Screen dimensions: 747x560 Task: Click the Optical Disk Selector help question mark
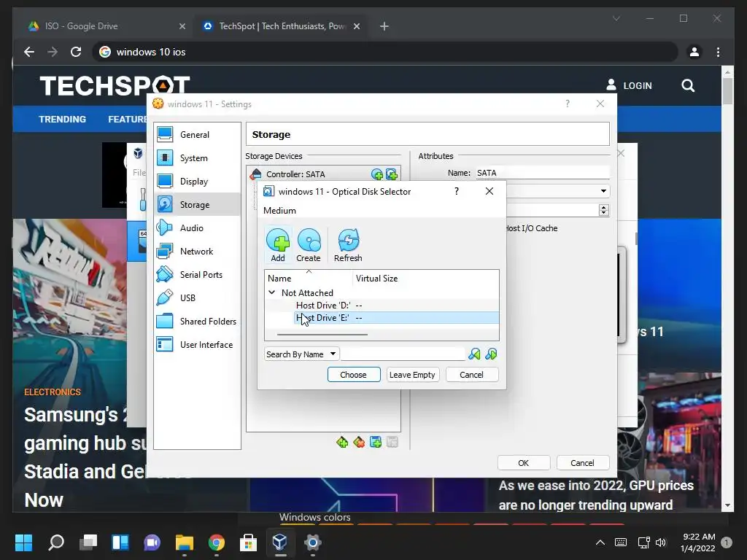(x=457, y=191)
